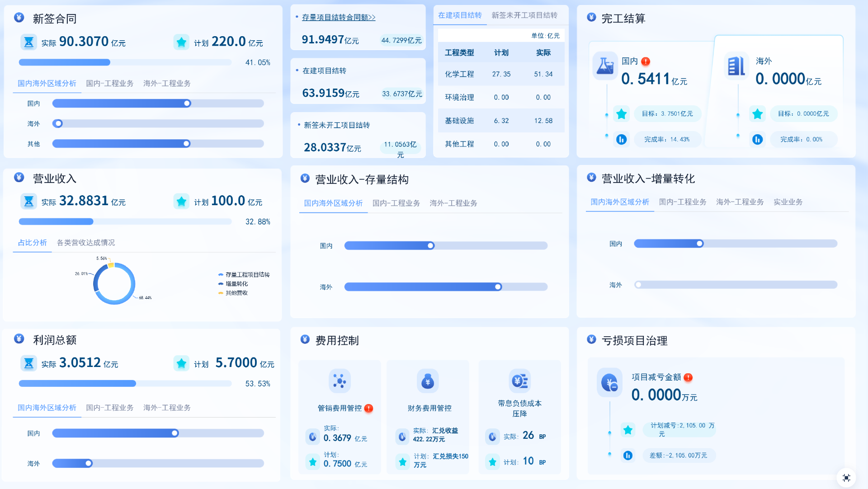Click red warning icon next to 管销费用管控
This screenshot has width=868, height=489.
coord(369,408)
